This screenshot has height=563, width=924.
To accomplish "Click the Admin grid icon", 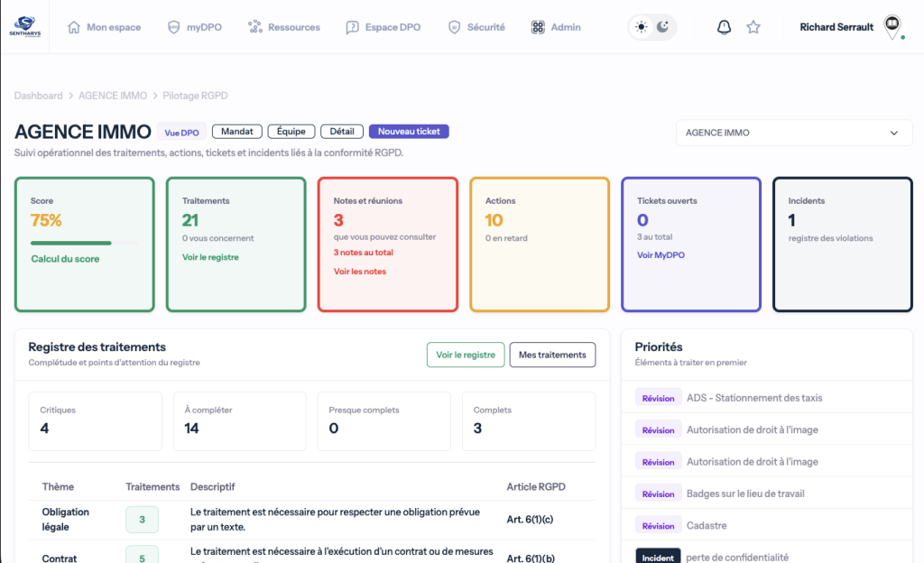I will coord(538,27).
